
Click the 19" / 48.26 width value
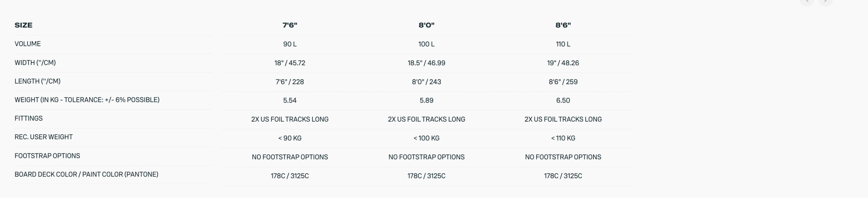[563, 63]
